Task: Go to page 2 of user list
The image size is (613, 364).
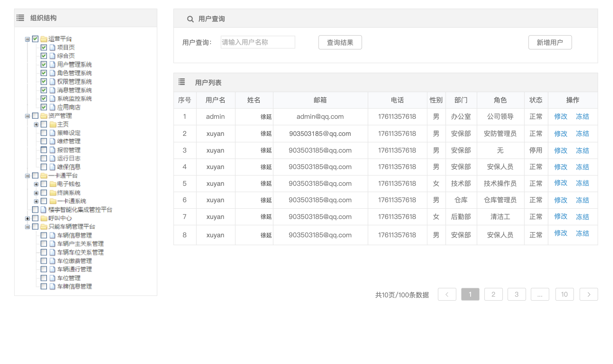Action: pyautogui.click(x=493, y=294)
